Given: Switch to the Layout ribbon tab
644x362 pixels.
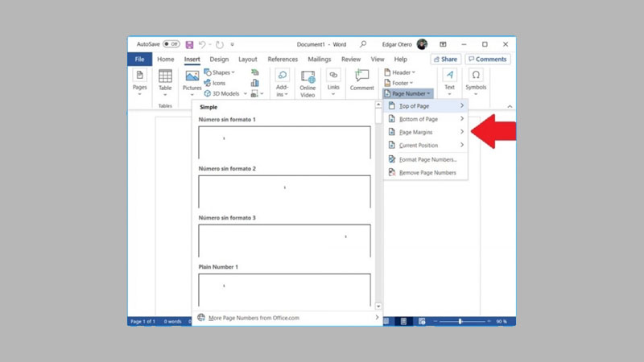Looking at the screenshot, I should [248, 59].
